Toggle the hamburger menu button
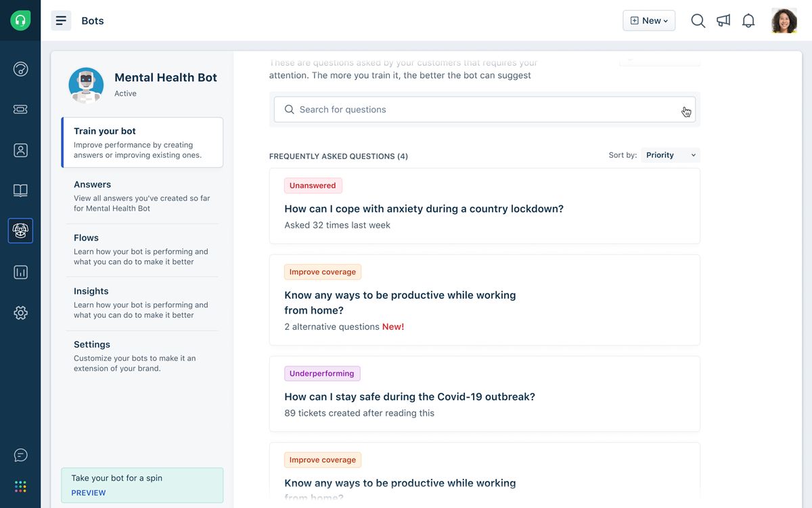This screenshot has width=812, height=508. [x=61, y=21]
